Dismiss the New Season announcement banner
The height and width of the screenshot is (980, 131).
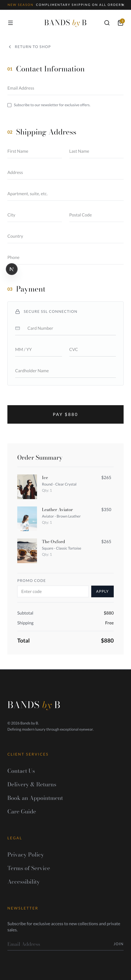click(123, 5)
